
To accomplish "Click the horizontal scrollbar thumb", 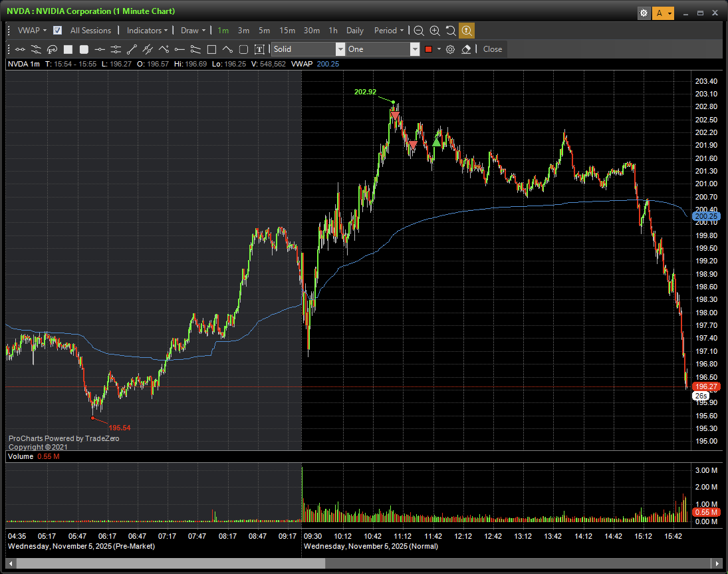I will (x=171, y=563).
